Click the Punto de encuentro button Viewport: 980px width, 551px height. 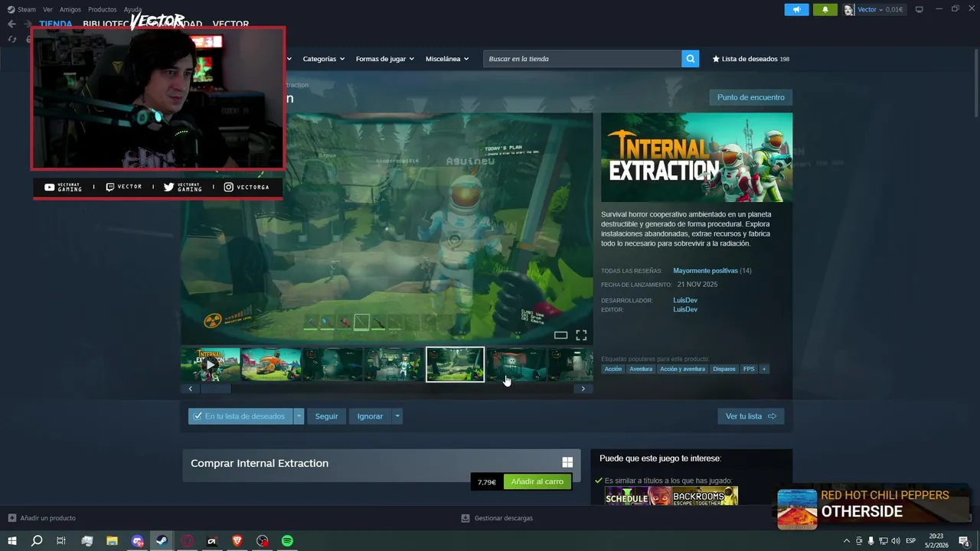[750, 97]
